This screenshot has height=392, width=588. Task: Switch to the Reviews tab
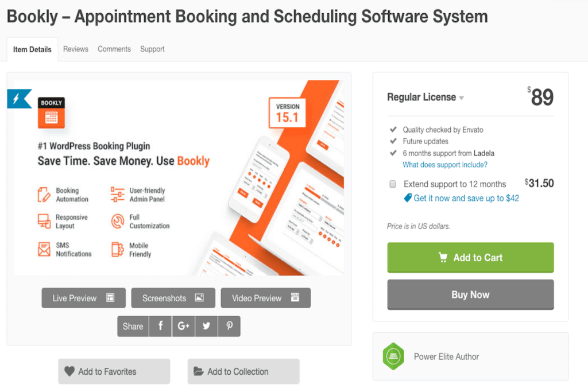tap(76, 49)
